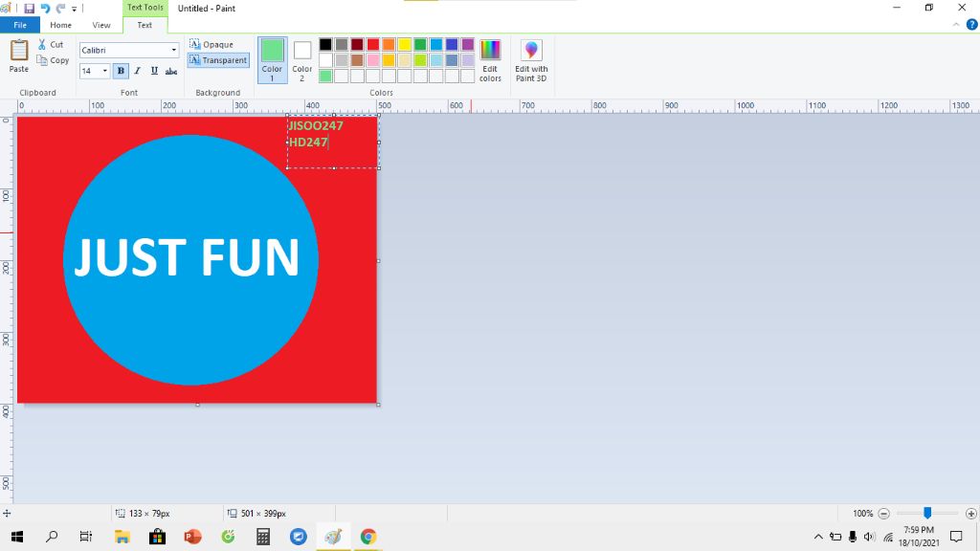Toggle Underline formatting
This screenshot has width=980, height=551.
click(154, 71)
